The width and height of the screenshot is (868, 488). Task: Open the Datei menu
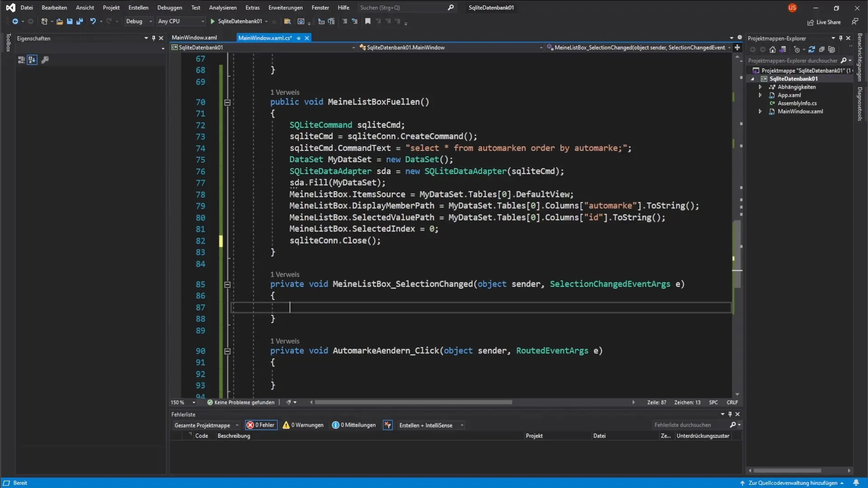pos(27,8)
